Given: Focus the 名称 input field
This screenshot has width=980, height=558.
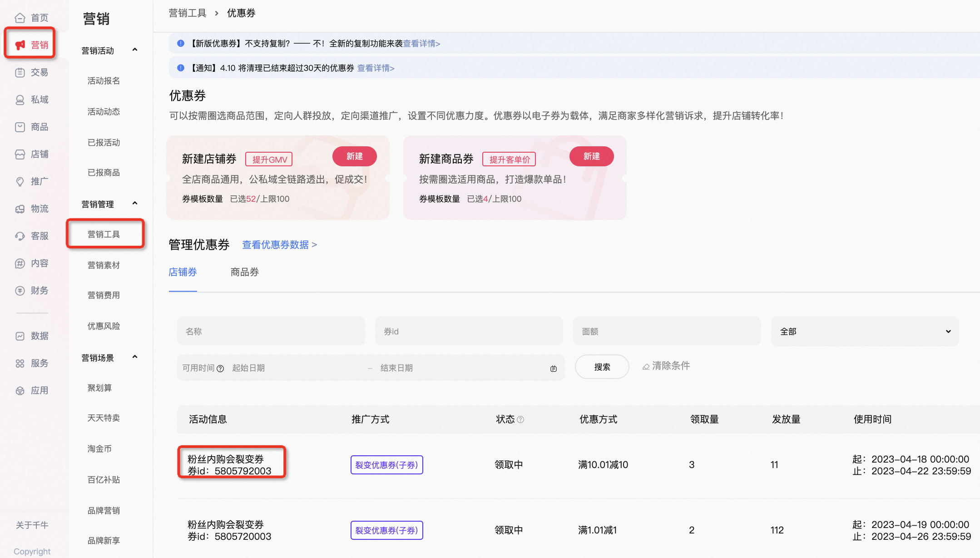Looking at the screenshot, I should coord(271,331).
